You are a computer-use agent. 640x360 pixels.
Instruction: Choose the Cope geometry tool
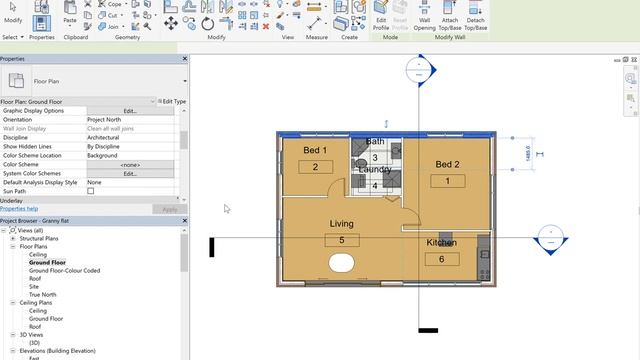point(110,4)
